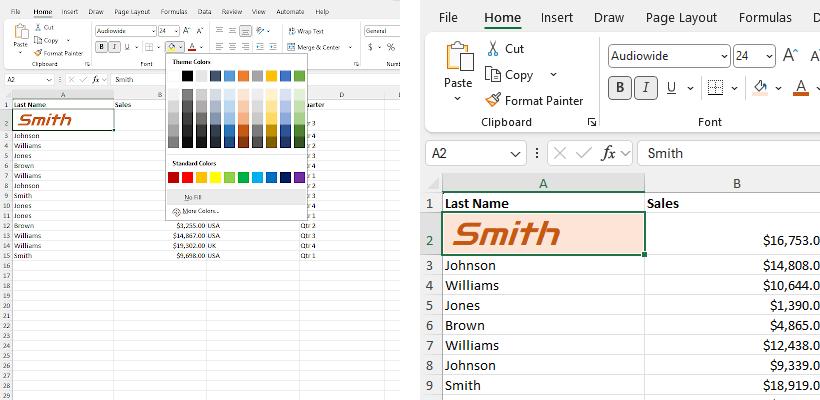The image size is (820, 400).
Task: Choose No Fill in the color menu
Action: (192, 197)
